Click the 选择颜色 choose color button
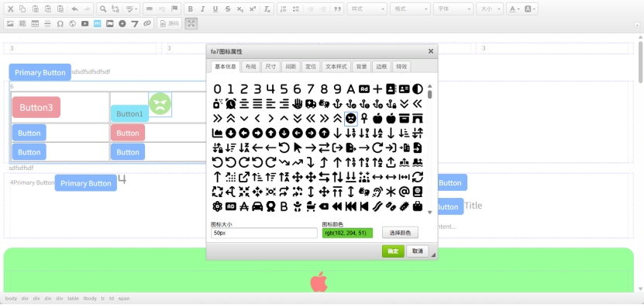 click(x=400, y=233)
